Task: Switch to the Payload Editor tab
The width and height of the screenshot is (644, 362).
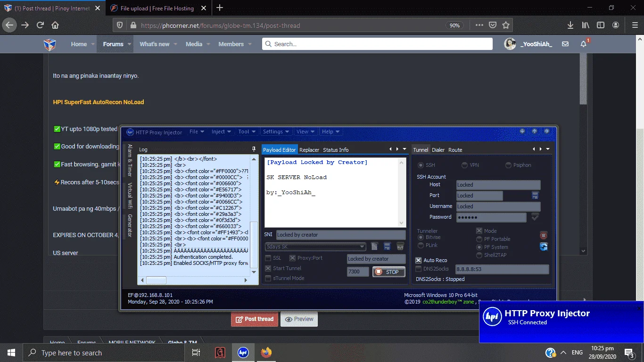Action: pyautogui.click(x=280, y=150)
